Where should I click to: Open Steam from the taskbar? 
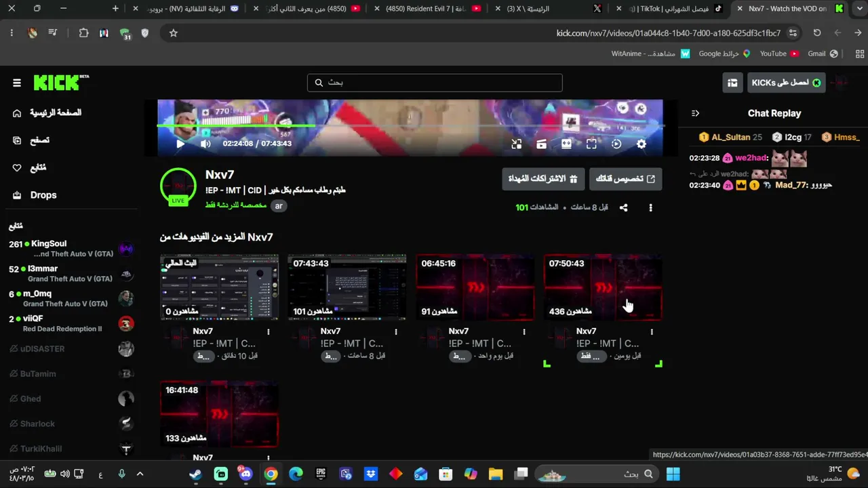[x=195, y=474]
